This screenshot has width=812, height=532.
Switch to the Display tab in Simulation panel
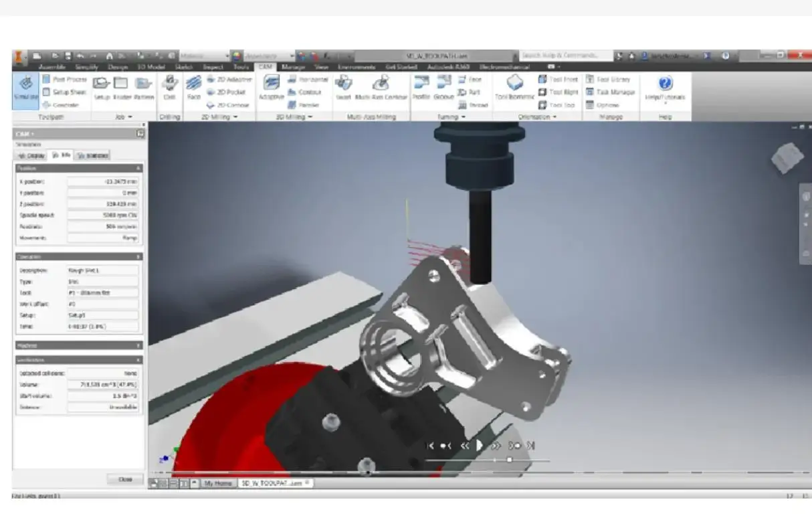coord(31,155)
